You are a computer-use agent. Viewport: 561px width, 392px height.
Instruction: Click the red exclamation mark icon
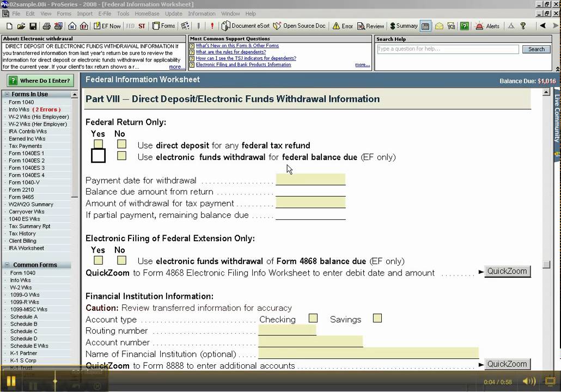[x=212, y=26]
